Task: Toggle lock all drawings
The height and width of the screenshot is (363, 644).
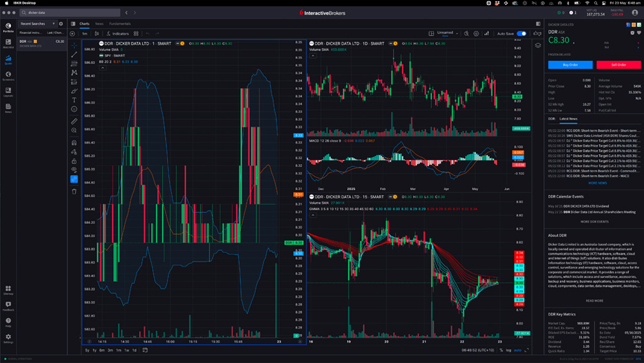Action: coord(74,161)
